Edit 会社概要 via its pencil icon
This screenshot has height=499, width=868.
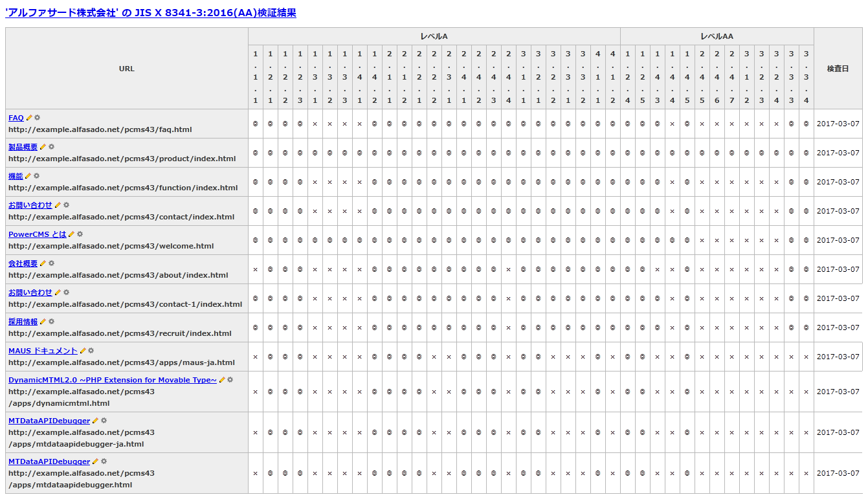[x=43, y=263]
